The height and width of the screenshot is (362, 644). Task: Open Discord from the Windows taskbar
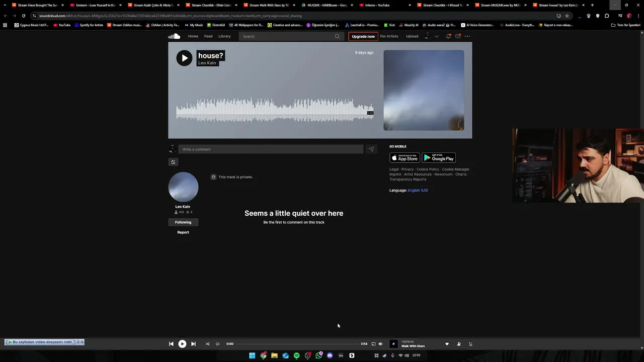coord(330,355)
